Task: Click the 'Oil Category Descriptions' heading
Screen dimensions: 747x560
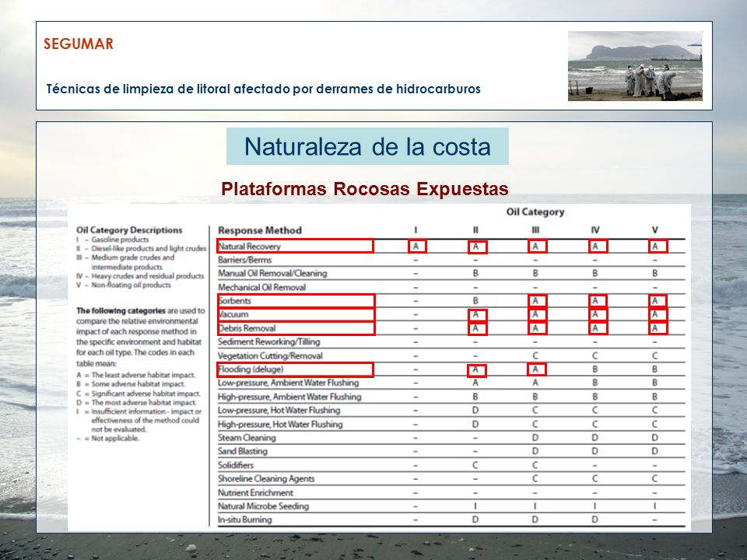Action: (x=129, y=230)
